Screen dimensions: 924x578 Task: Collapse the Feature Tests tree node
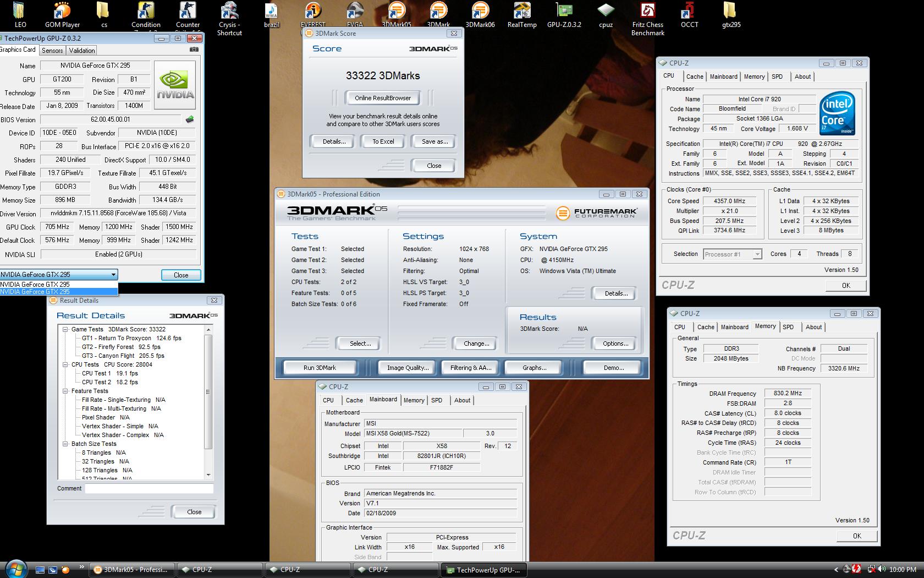pyautogui.click(x=65, y=391)
